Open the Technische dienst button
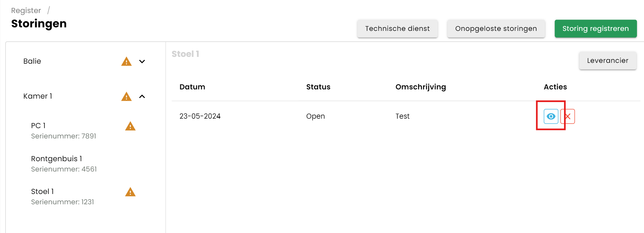This screenshot has width=644, height=233. pyautogui.click(x=397, y=28)
